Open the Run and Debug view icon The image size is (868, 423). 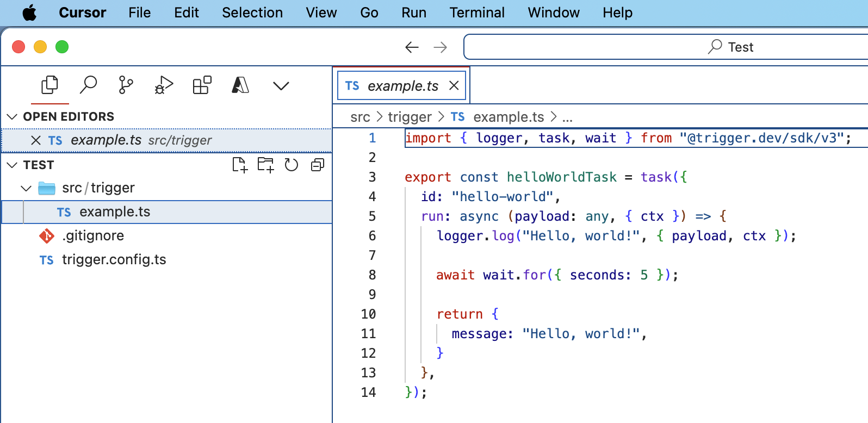[164, 85]
